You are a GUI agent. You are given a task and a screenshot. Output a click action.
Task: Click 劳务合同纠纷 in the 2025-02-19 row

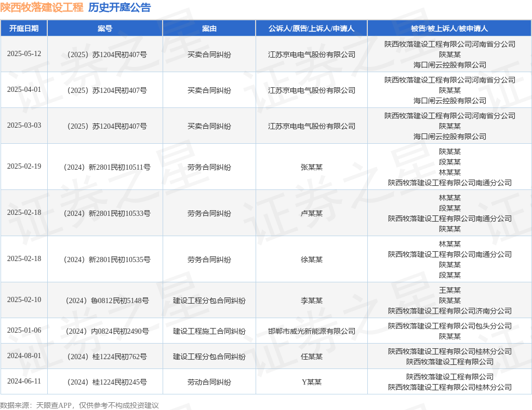(x=209, y=167)
